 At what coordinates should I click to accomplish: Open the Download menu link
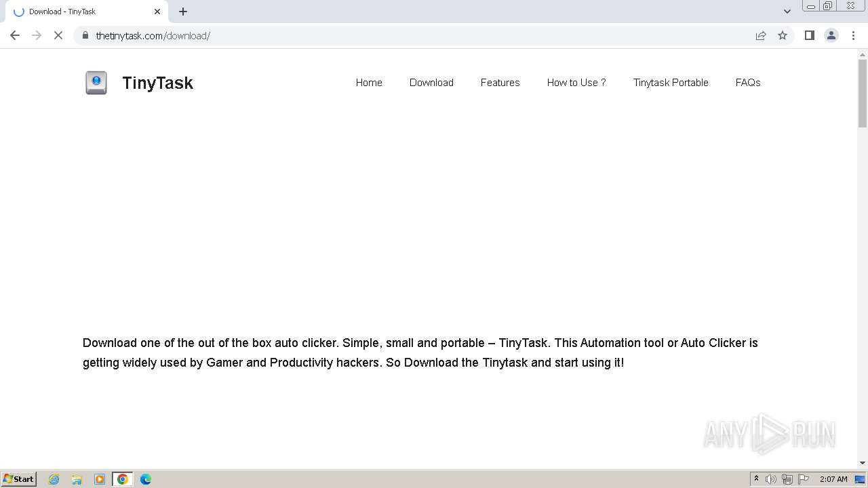431,83
